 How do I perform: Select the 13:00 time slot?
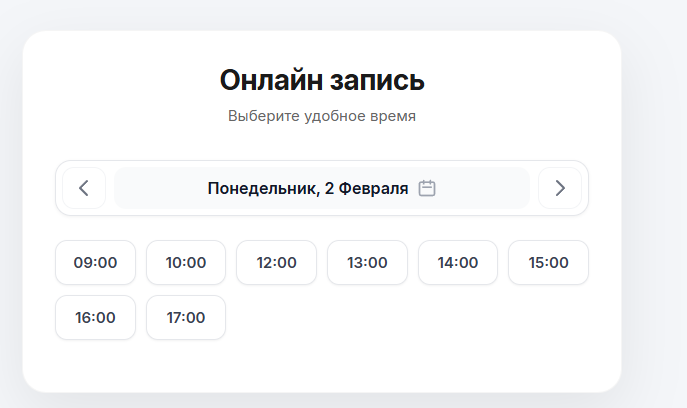click(367, 263)
